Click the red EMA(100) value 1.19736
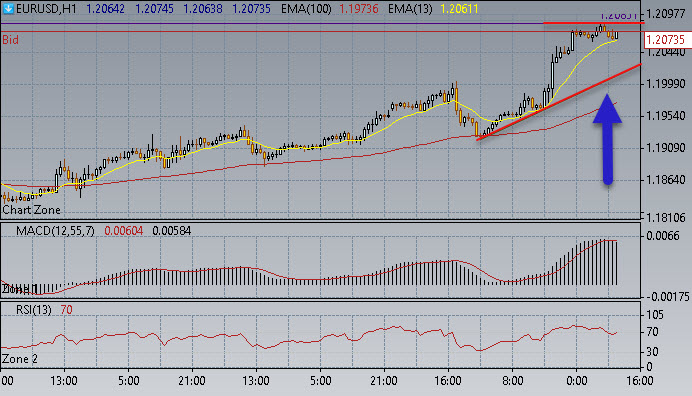This screenshot has height=396, width=692. click(x=359, y=9)
